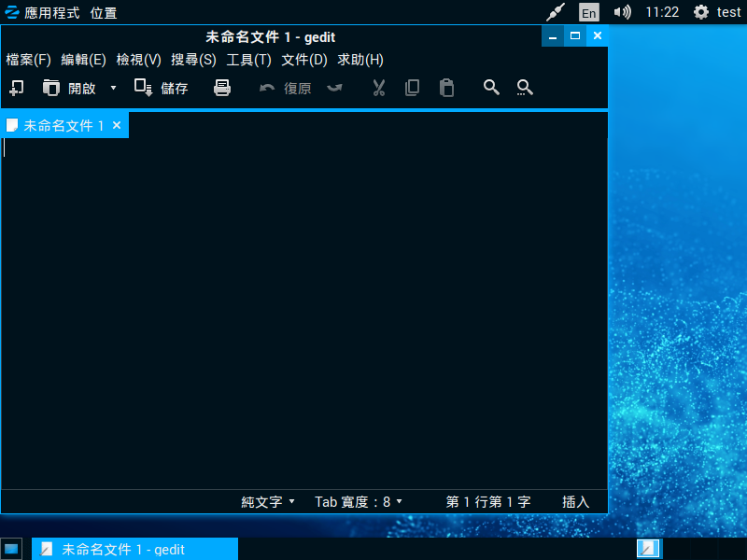Open the 求助(H) menu
This screenshot has width=747, height=560.
(360, 60)
